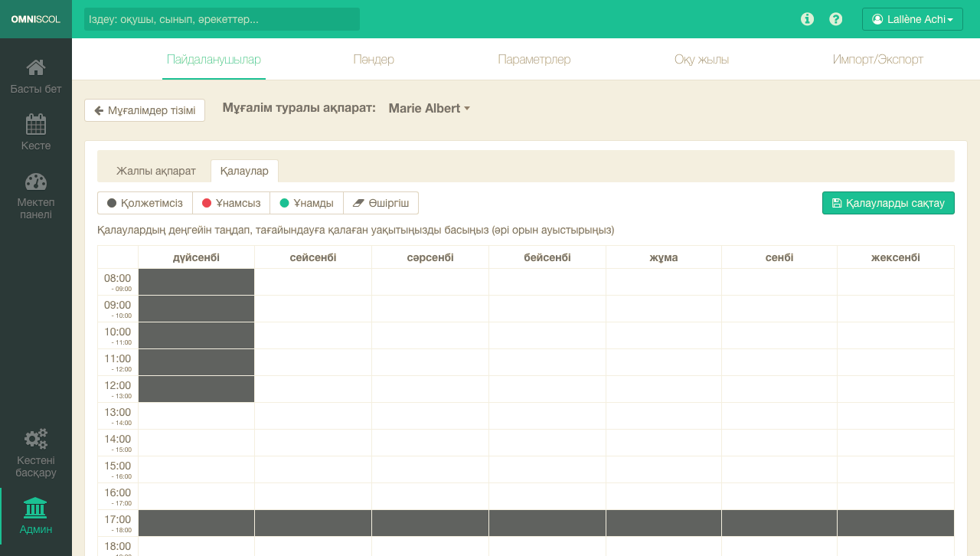This screenshot has width=980, height=556.
Task: Click the search input field
Action: (222, 19)
